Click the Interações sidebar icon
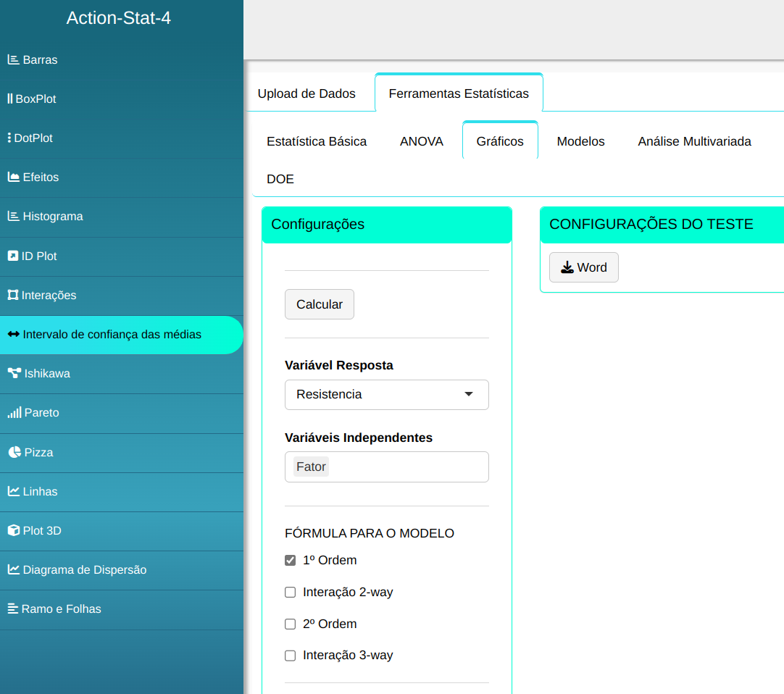 12,296
